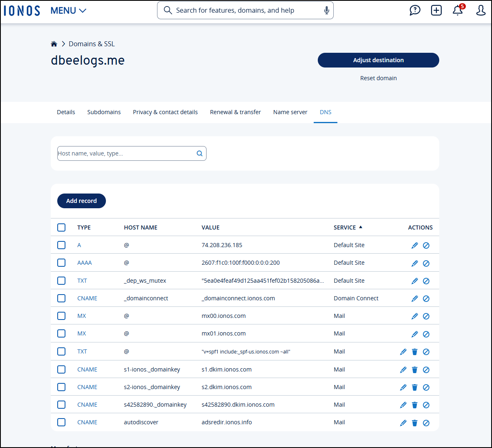Viewport: 492px width, 448px height.
Task: Disable the autodiscover CNAME record
Action: point(426,423)
